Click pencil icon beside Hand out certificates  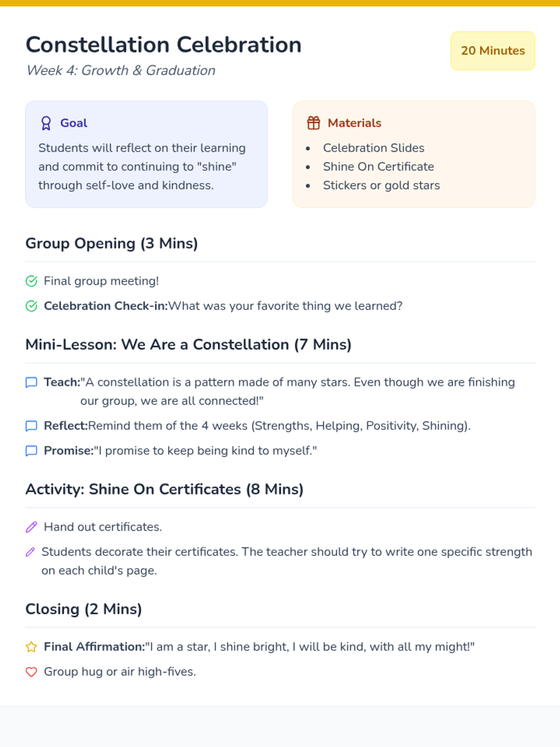pos(31,528)
